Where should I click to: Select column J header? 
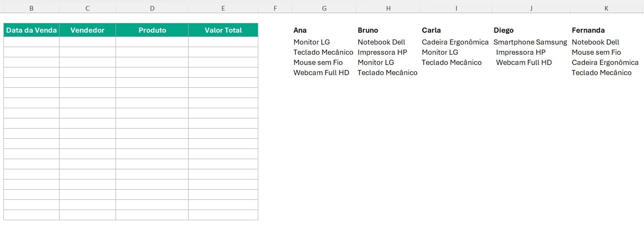pyautogui.click(x=531, y=8)
